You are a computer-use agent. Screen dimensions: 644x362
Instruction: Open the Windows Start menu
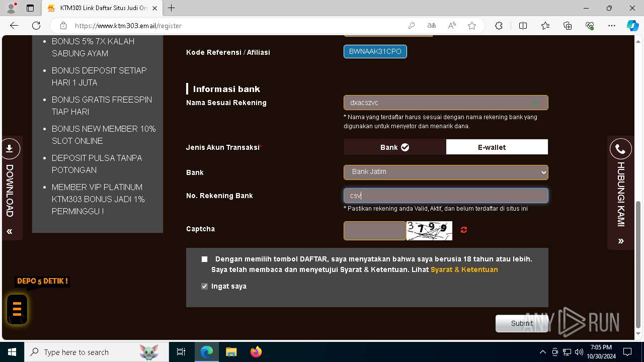12,352
